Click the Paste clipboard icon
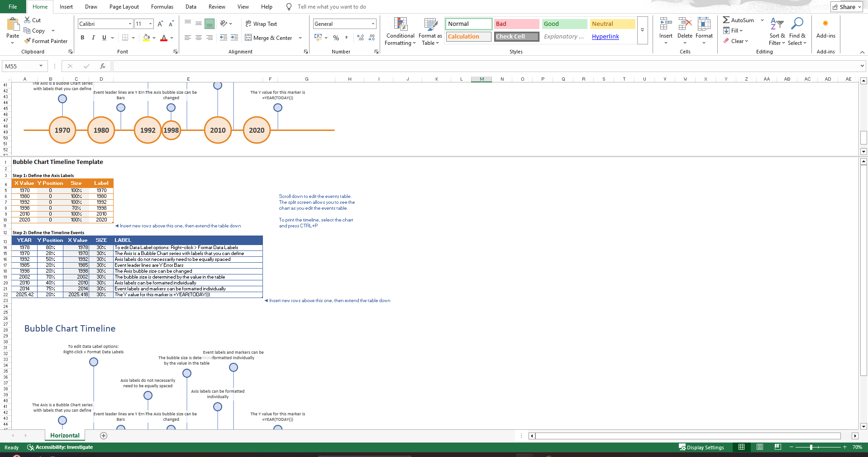This screenshot has width=868, height=457. [x=13, y=24]
